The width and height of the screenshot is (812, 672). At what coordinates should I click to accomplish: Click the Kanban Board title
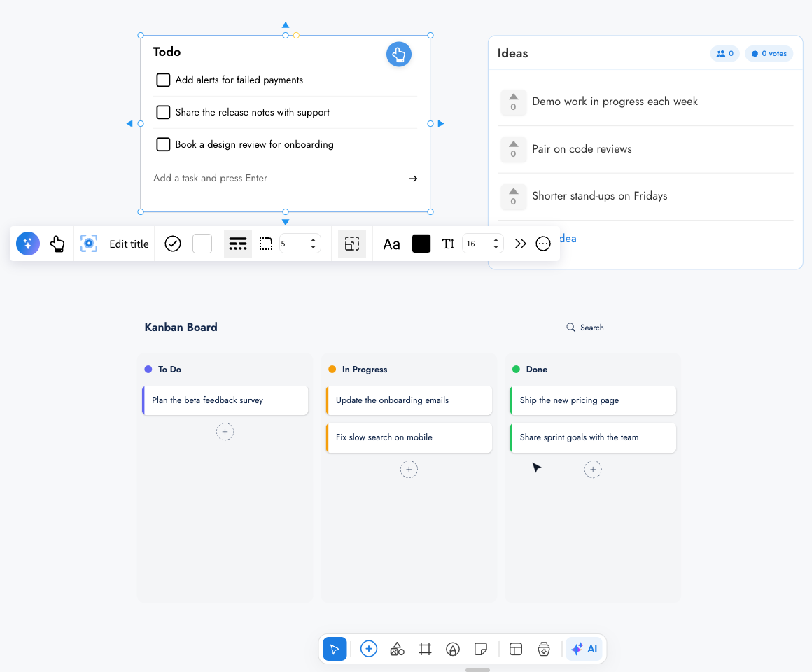(181, 327)
